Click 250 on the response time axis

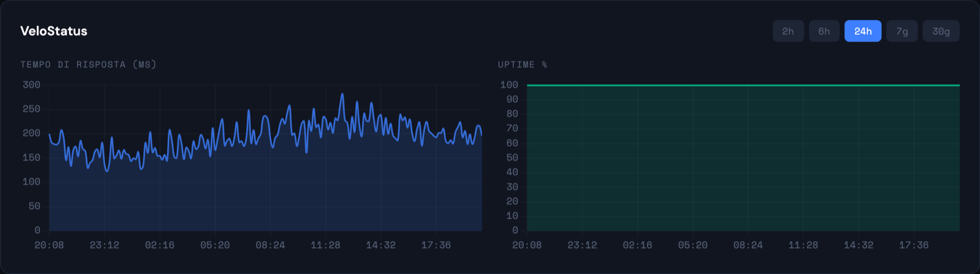pyautogui.click(x=32, y=109)
